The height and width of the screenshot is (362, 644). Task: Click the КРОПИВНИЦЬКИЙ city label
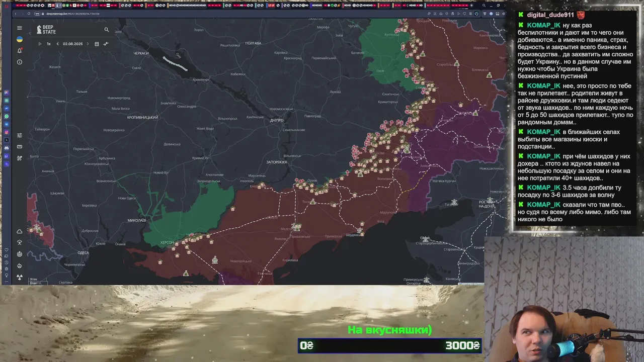(x=142, y=118)
